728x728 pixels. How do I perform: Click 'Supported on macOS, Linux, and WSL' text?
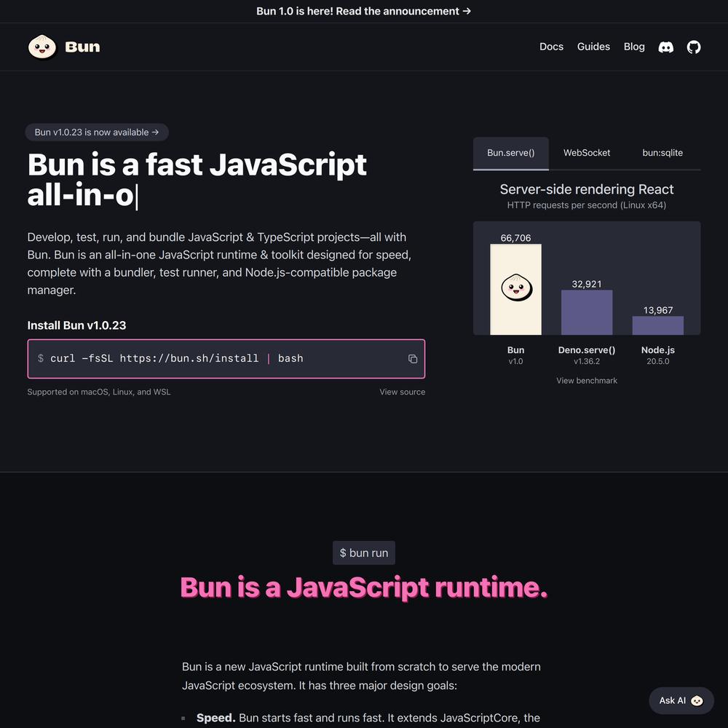point(99,392)
